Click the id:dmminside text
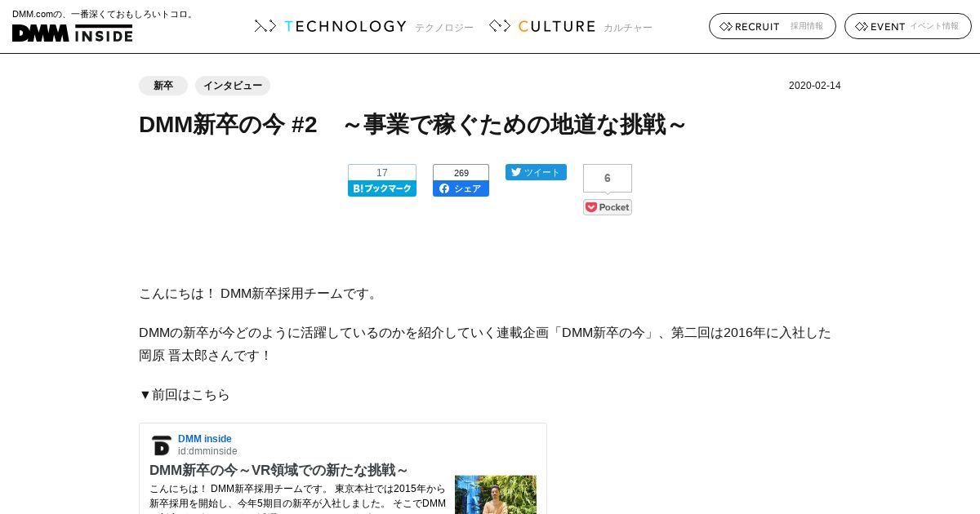Image resolution: width=980 pixels, height=514 pixels. coord(207,451)
